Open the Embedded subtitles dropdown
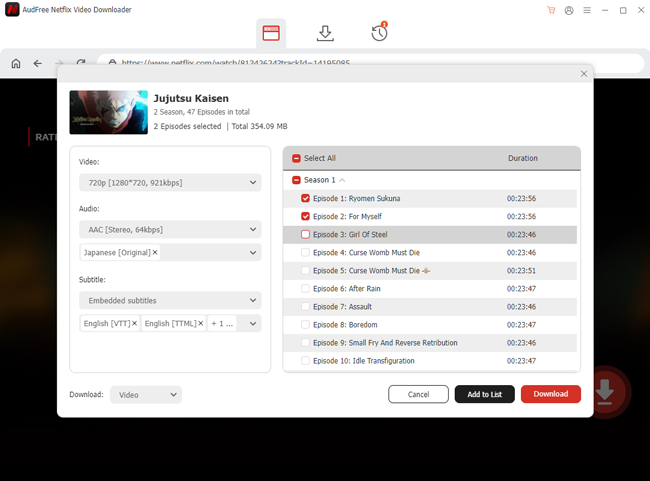 pos(170,300)
